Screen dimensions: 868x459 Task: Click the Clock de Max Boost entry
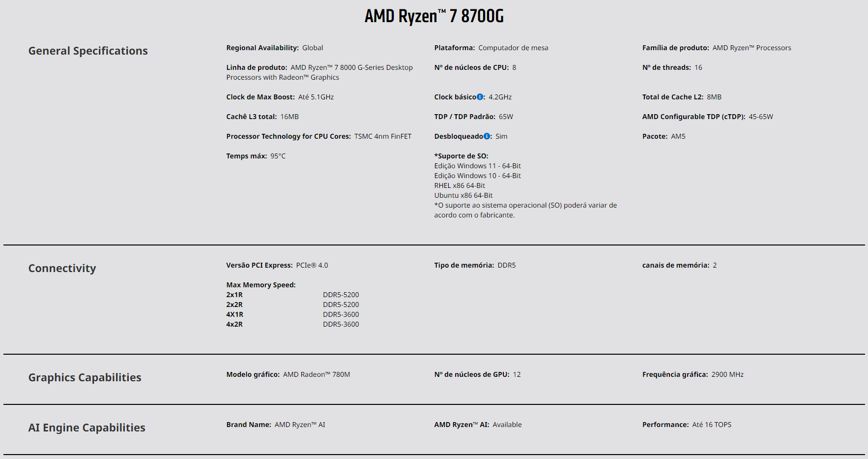280,97
